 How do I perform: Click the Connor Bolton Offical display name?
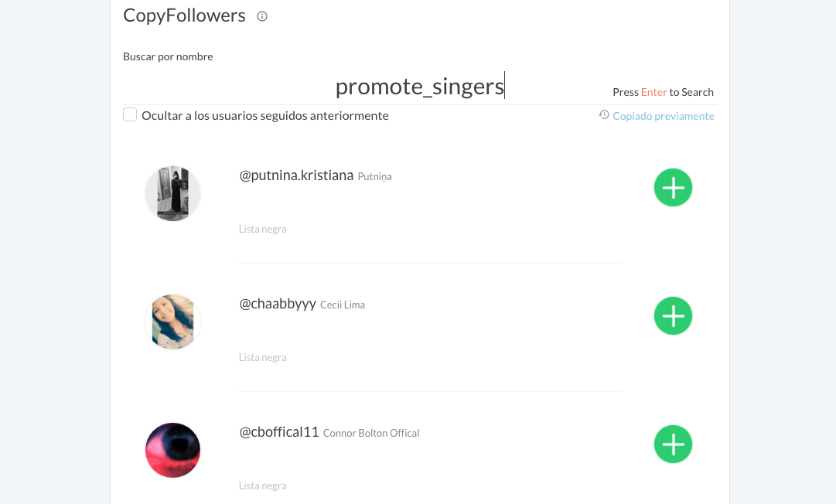tap(371, 434)
